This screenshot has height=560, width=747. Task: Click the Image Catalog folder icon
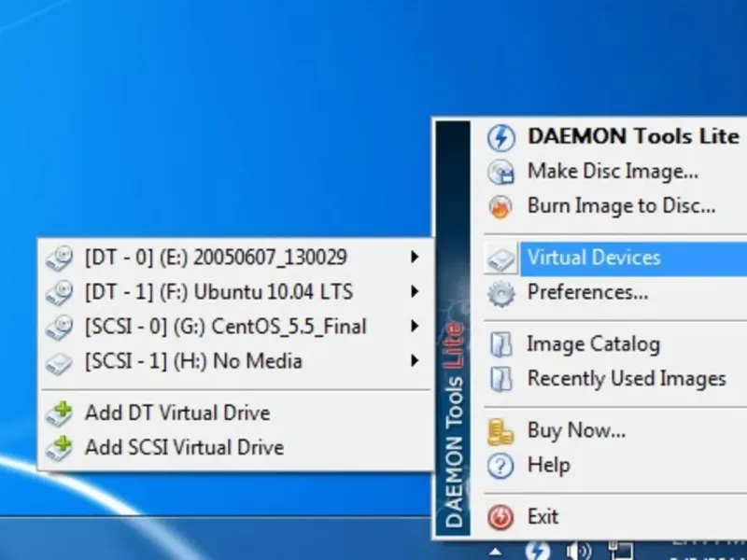click(501, 344)
